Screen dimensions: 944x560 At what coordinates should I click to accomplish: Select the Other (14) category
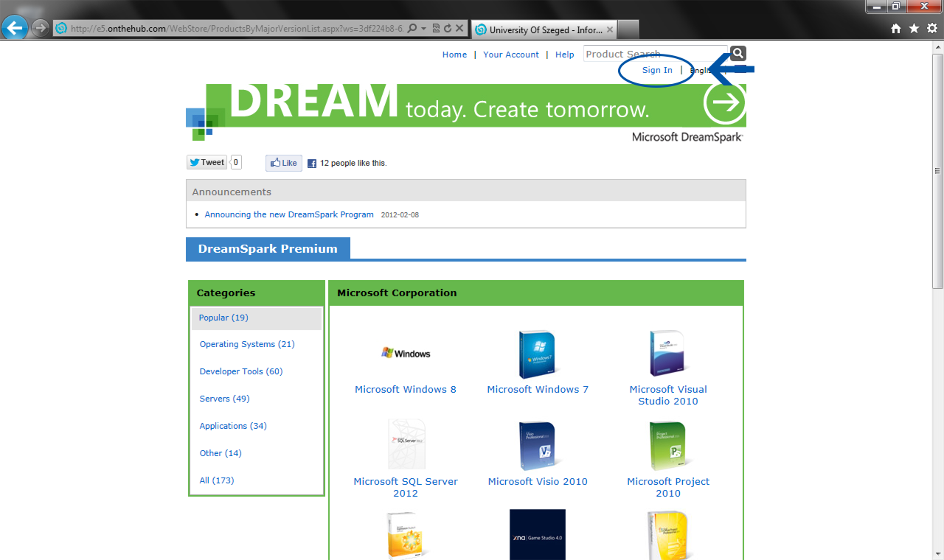(x=221, y=453)
